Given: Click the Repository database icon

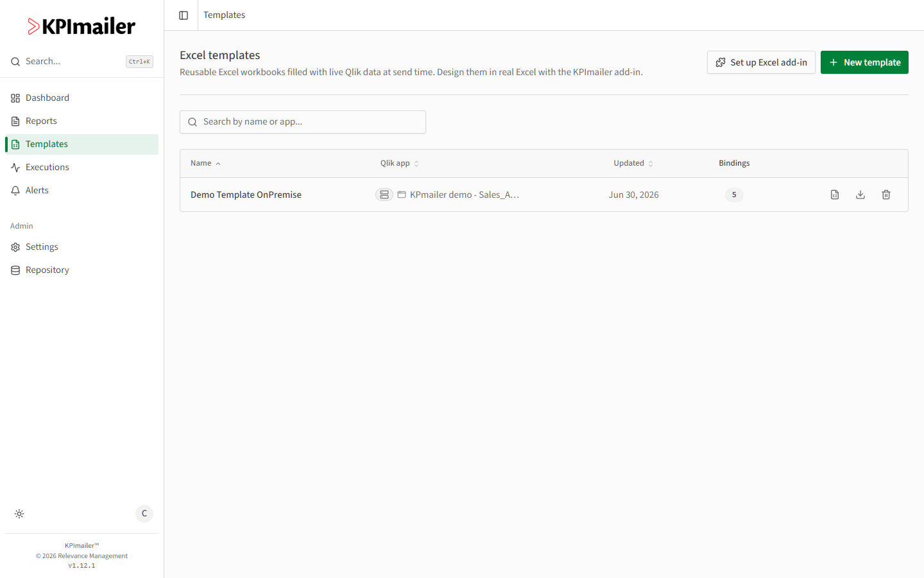Looking at the screenshot, I should (x=15, y=270).
